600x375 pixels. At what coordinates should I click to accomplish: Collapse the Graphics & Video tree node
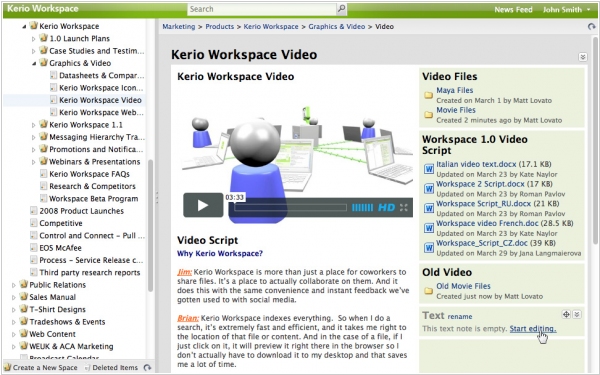[34, 63]
